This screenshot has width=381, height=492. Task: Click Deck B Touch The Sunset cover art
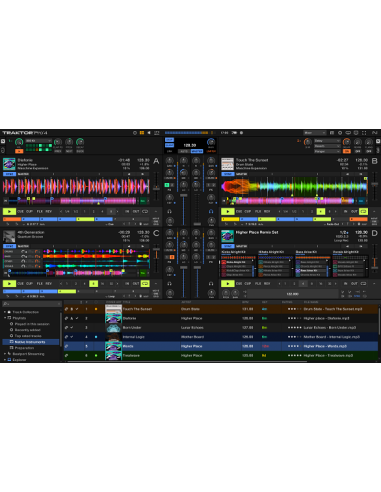coord(227,164)
